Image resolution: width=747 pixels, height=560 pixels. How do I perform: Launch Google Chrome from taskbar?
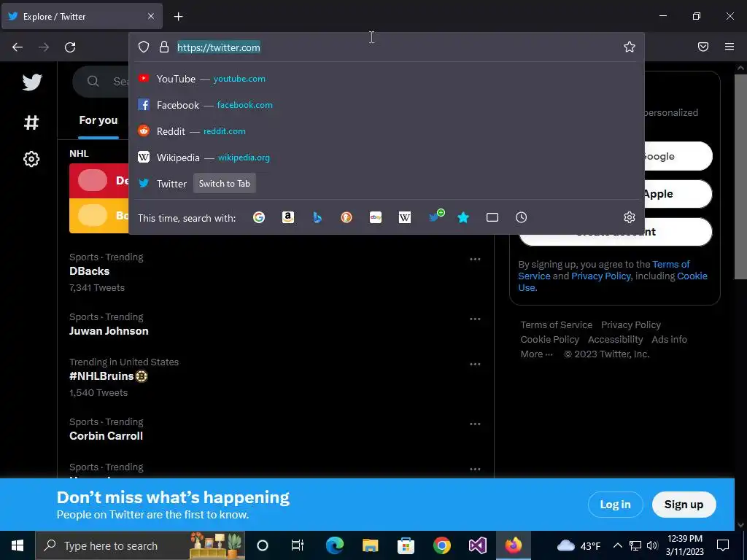tap(441, 545)
